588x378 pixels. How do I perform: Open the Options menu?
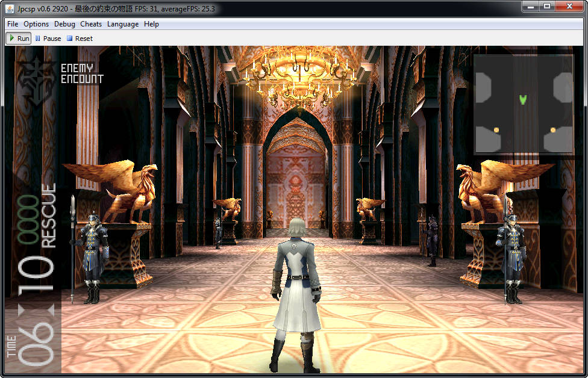36,24
